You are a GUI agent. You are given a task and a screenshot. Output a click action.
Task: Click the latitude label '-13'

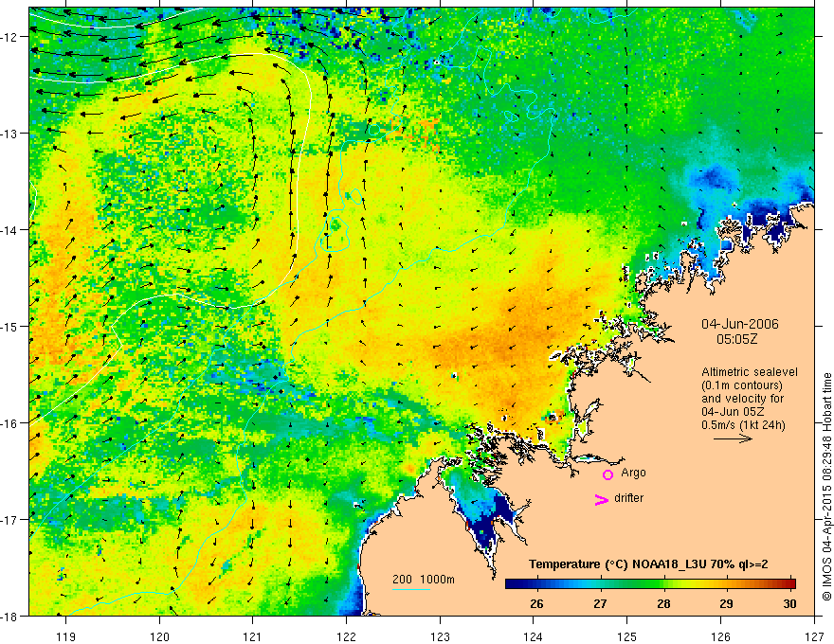tap(10, 134)
